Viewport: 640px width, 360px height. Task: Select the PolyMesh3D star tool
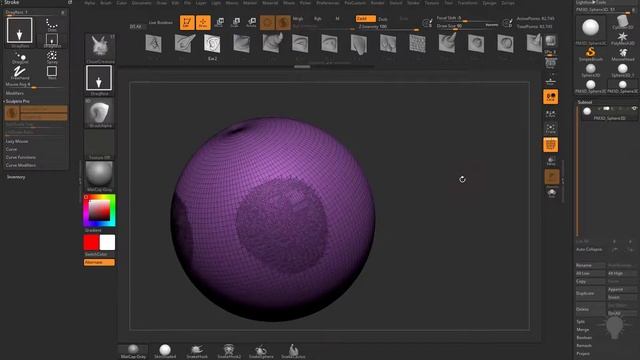[x=622, y=39]
